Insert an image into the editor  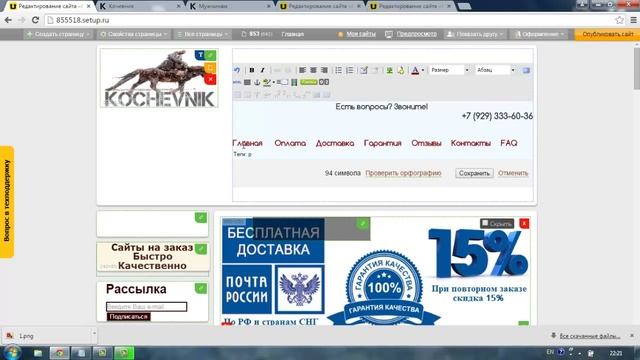click(x=389, y=70)
